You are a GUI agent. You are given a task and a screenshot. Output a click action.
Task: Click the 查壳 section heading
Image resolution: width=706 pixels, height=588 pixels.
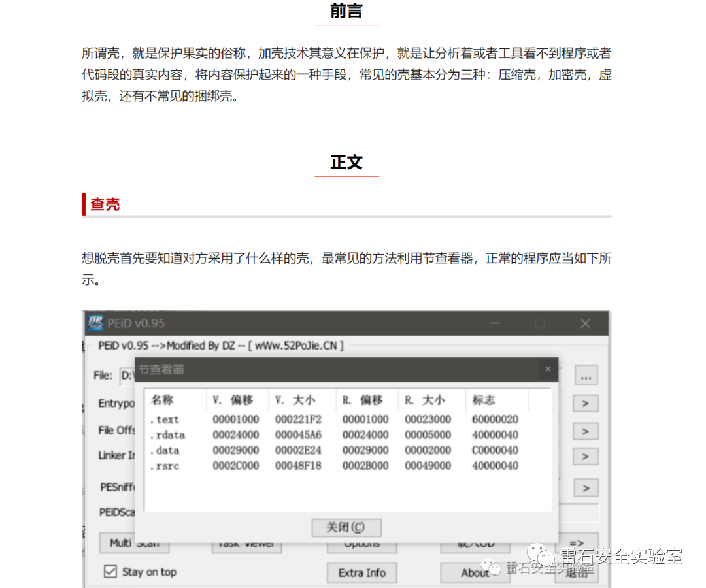click(105, 204)
